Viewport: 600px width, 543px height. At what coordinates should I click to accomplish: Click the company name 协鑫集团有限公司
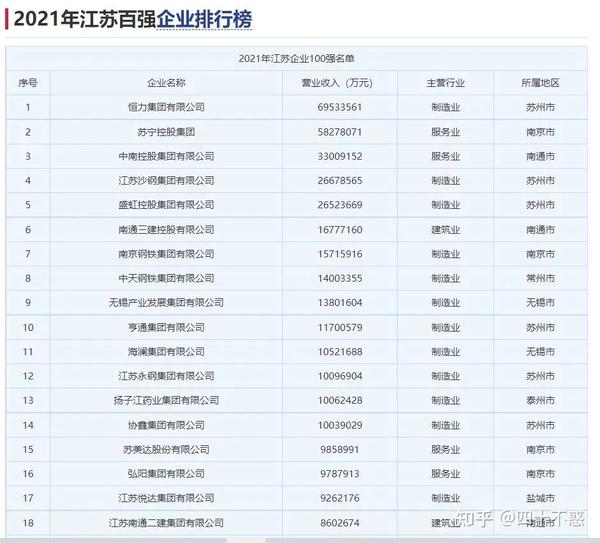tap(166, 425)
